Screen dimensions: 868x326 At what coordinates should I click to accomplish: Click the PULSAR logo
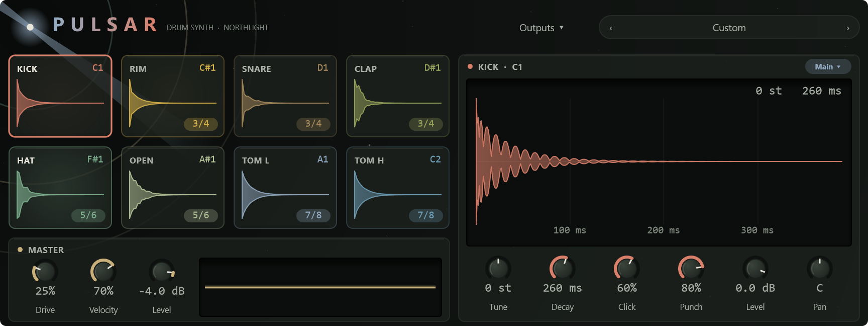pyautogui.click(x=105, y=25)
